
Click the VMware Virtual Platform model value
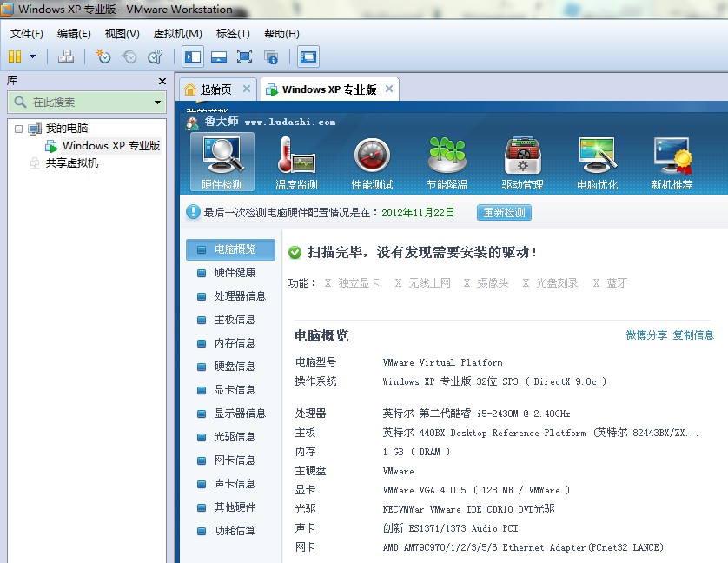point(442,362)
